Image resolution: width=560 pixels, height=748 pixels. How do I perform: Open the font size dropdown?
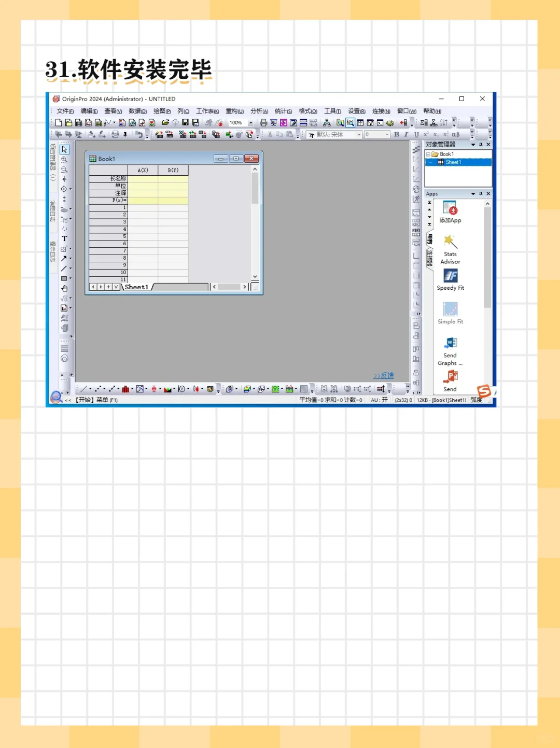click(x=387, y=134)
